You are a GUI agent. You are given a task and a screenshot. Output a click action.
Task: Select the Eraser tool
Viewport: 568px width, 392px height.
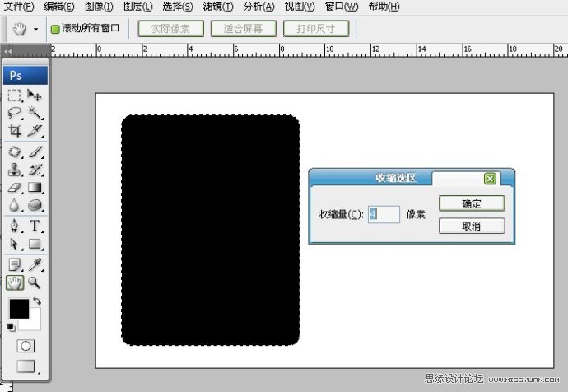tap(15, 188)
